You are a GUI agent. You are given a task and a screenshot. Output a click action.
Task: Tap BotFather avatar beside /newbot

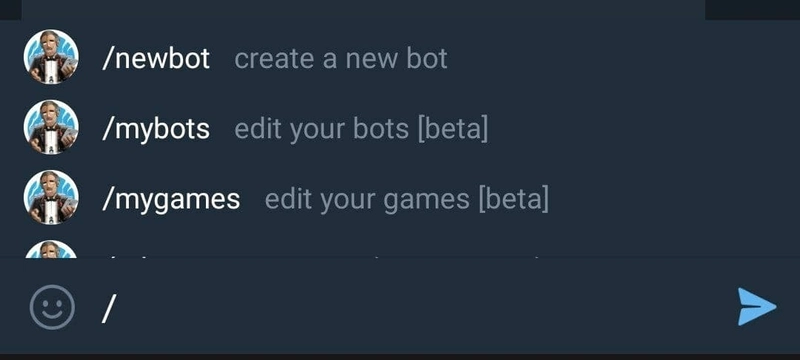tap(51, 57)
